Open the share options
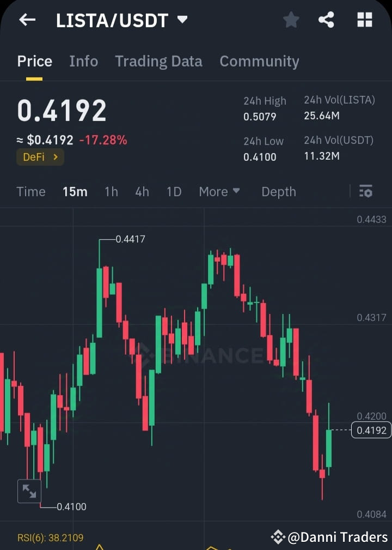The height and width of the screenshot is (550, 392). pyautogui.click(x=327, y=20)
